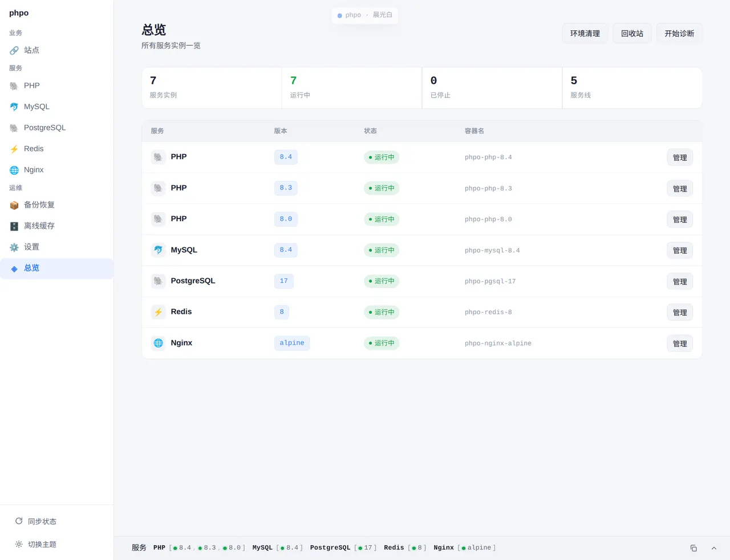Click PHP 8.3 in the bottom status bar
The height and width of the screenshot is (560, 730).
(206, 548)
